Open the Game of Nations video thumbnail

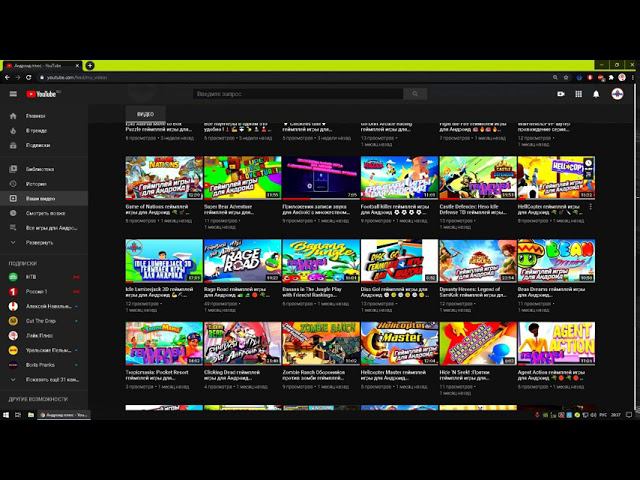click(164, 178)
